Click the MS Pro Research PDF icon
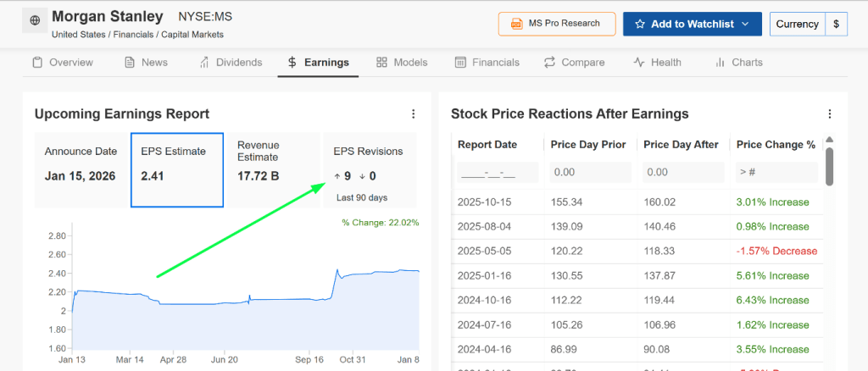 [x=515, y=24]
